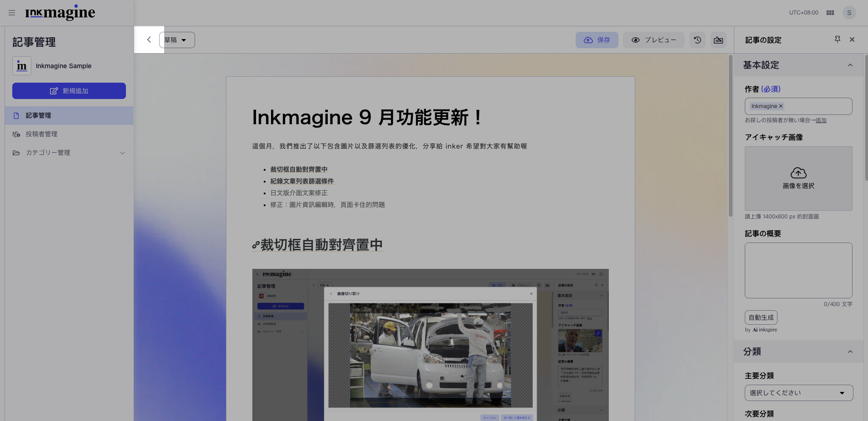Click the embedded screenshot image in article
868x421 pixels.
pos(431,345)
